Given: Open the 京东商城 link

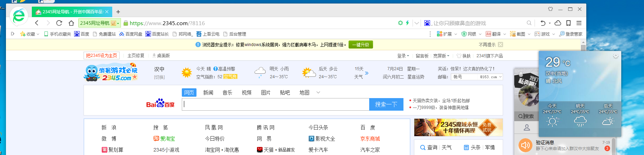Looking at the screenshot, I should (x=370, y=139).
